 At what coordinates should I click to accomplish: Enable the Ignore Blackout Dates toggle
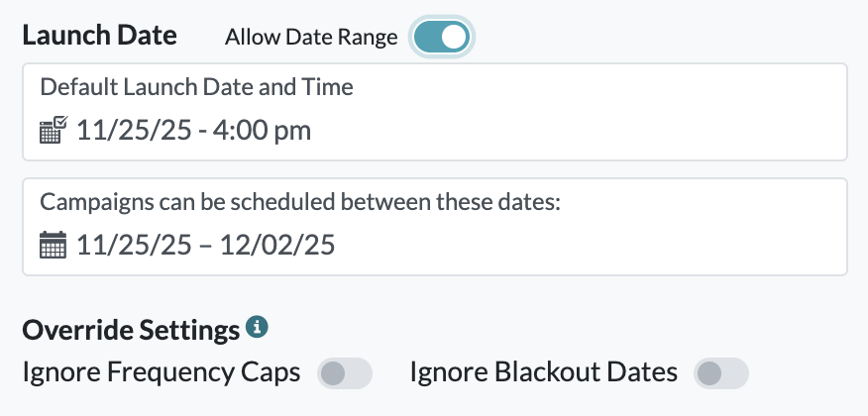(720, 373)
